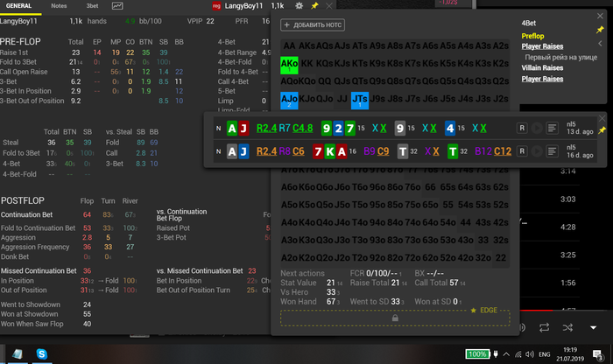Viewport: 613px width, 364px height.
Task: Open the network Wi-Fi tray icon
Action: pos(518,354)
